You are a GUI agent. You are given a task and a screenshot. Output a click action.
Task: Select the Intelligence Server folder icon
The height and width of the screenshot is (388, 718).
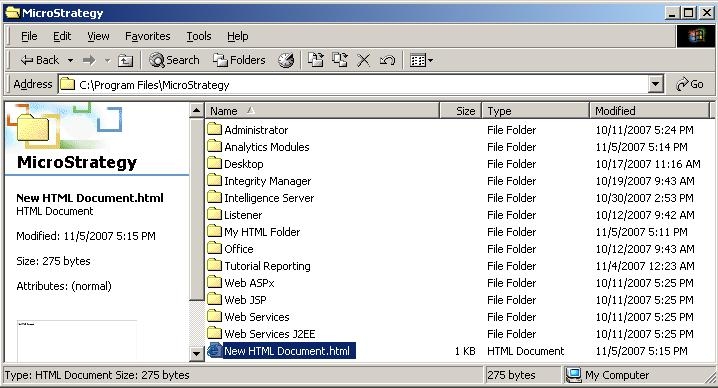tap(214, 197)
